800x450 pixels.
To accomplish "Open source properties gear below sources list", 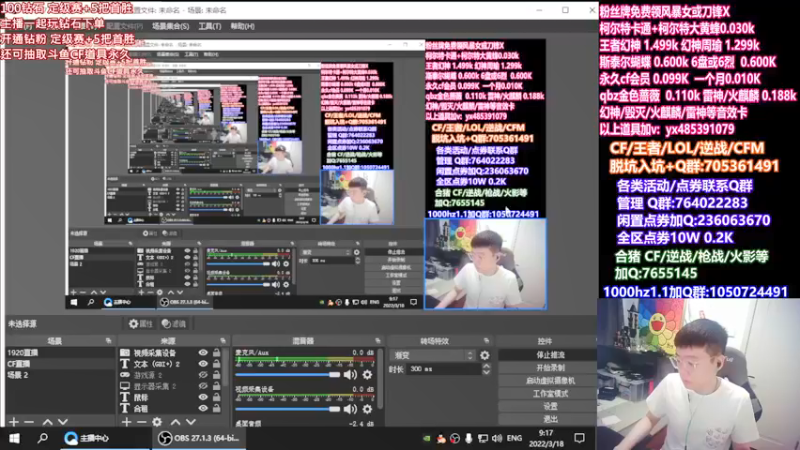I will pos(157,422).
